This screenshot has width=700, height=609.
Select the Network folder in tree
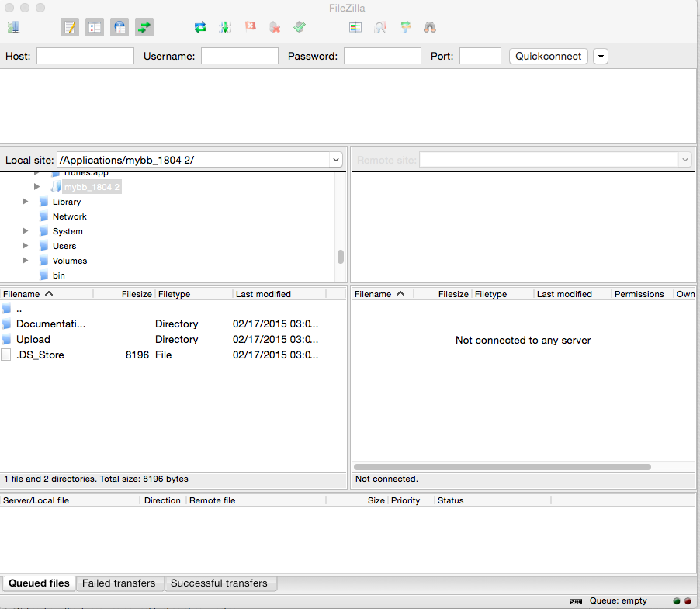70,216
